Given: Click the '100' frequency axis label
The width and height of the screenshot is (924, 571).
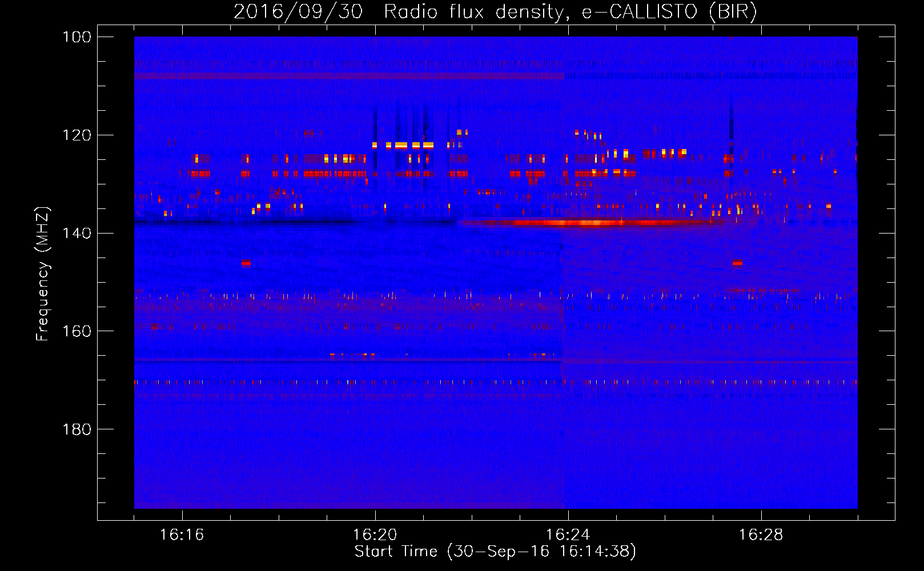Looking at the screenshot, I should pyautogui.click(x=77, y=37).
